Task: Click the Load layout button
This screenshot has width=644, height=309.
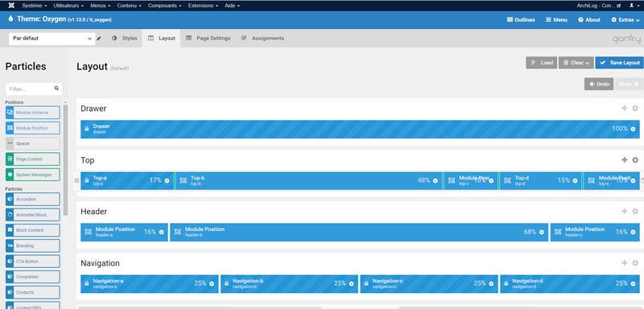Action: coord(541,63)
